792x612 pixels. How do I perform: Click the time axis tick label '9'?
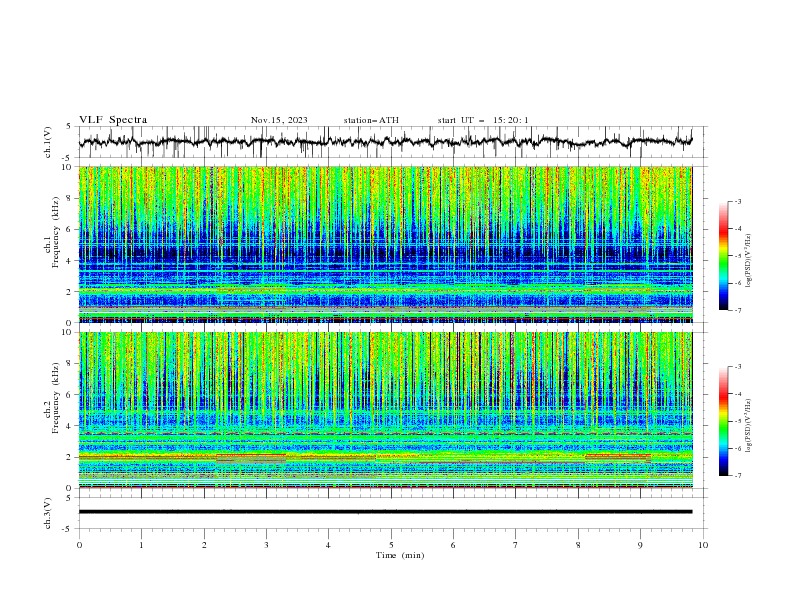tap(640, 545)
